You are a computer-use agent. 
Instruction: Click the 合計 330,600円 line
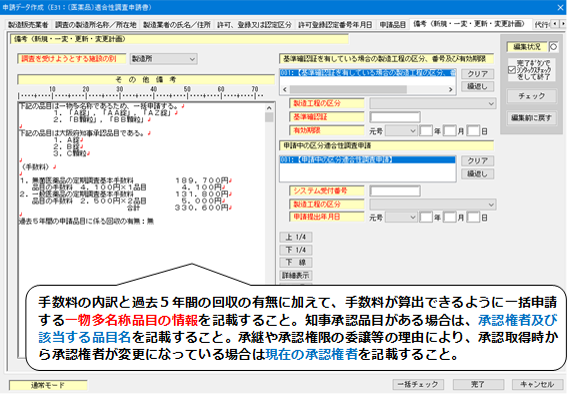(x=178, y=208)
